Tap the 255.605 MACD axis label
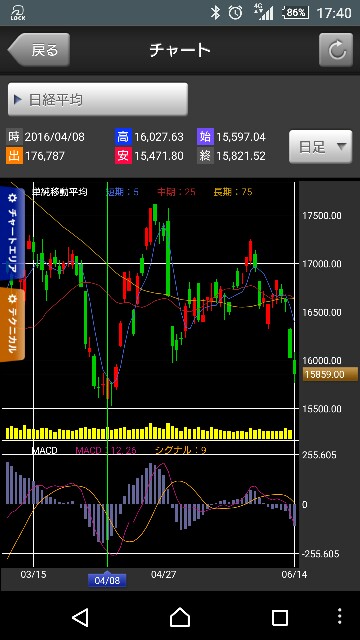Viewport: 360px width, 640px height. 319,455
